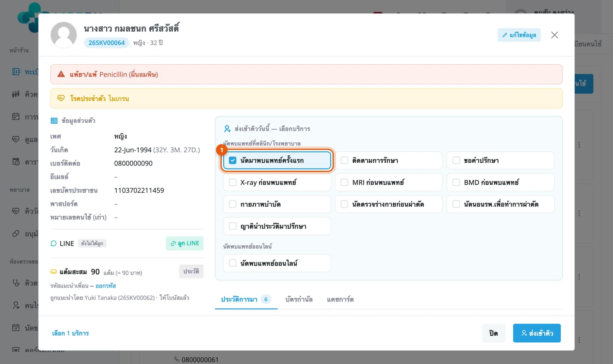Click patient ID badge 26SKV00064
The image size is (613, 364).
pos(106,43)
